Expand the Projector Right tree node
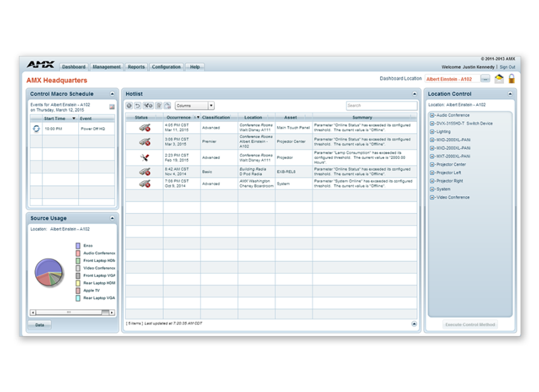This screenshot has height=392, width=539. coord(432,181)
